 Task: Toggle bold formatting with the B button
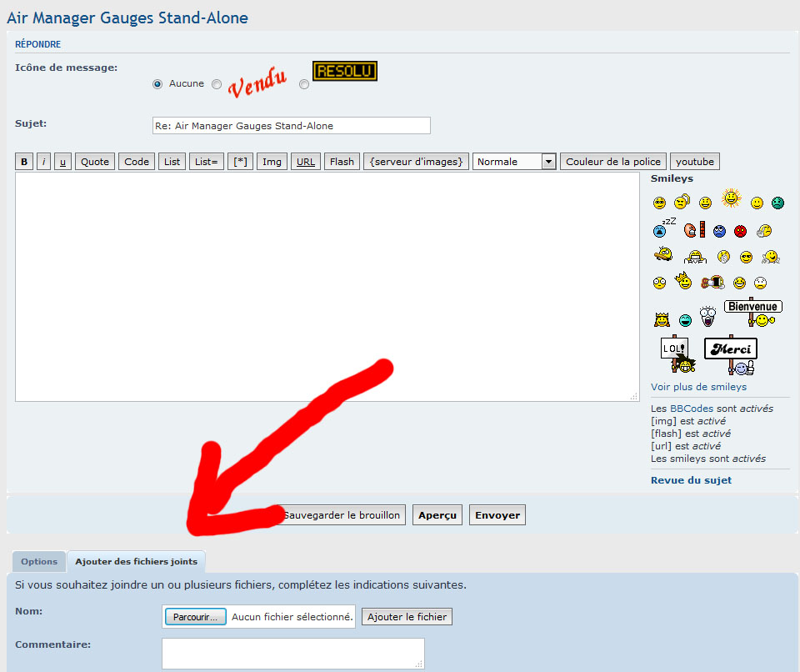coord(24,162)
